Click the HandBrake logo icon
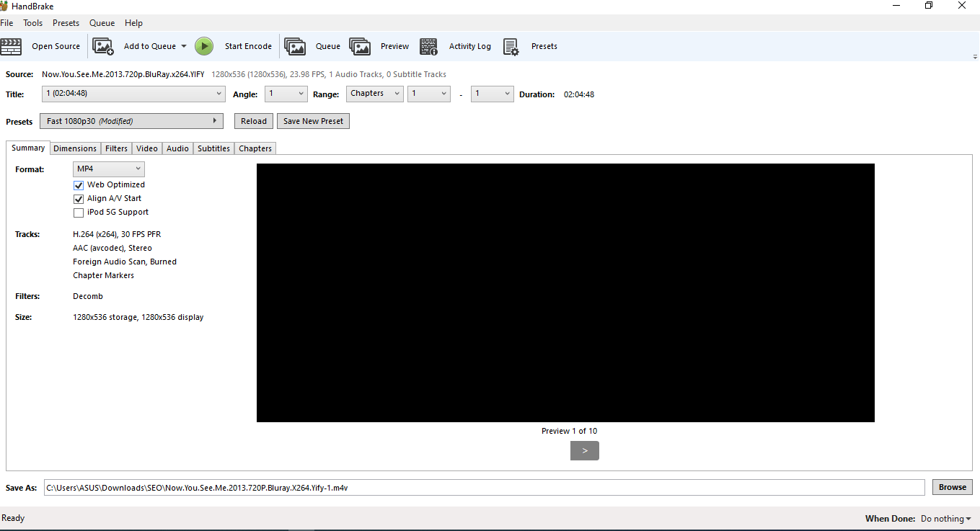This screenshot has width=980, height=531. tap(6, 6)
